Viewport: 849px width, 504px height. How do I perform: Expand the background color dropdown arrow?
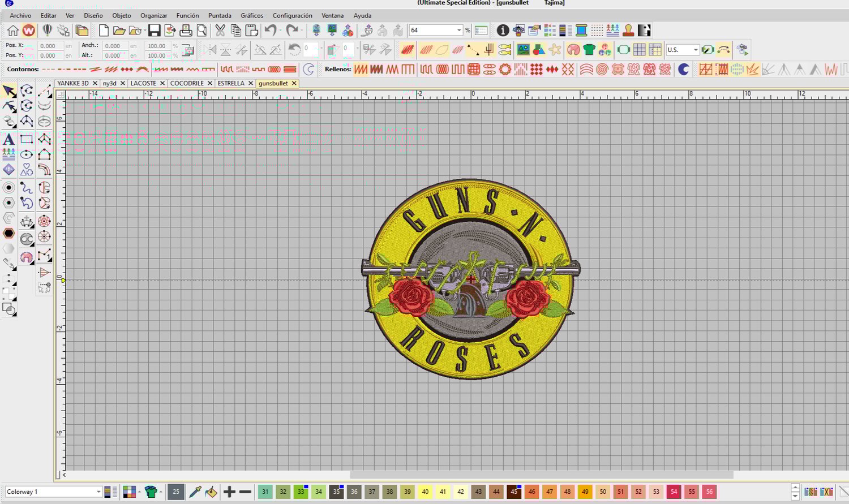point(139,492)
